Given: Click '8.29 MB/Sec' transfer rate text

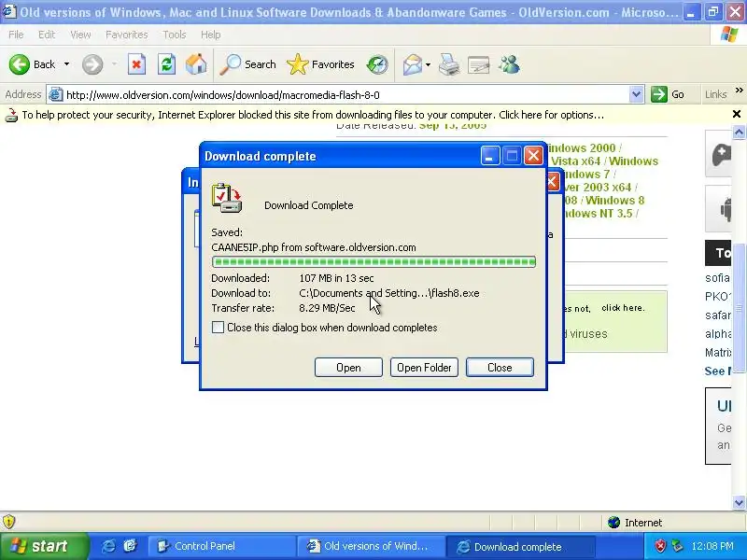Looking at the screenshot, I should (x=327, y=308).
